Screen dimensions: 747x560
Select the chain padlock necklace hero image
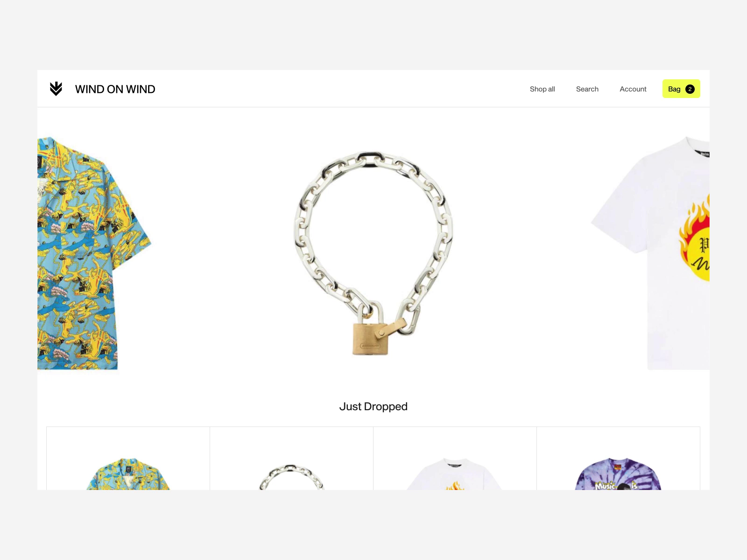coord(373,253)
